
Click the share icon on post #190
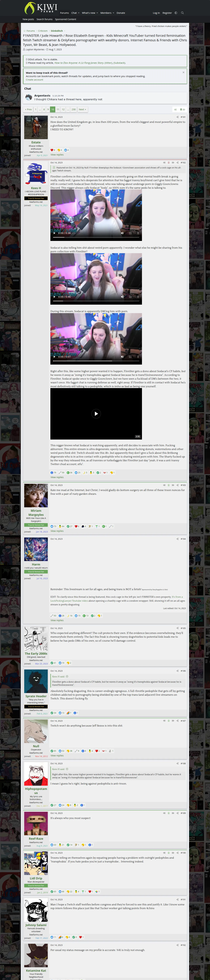[x=177, y=853]
